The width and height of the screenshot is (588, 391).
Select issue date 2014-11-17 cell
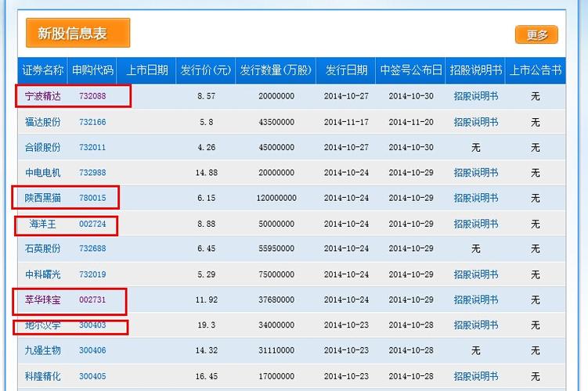[346, 122]
